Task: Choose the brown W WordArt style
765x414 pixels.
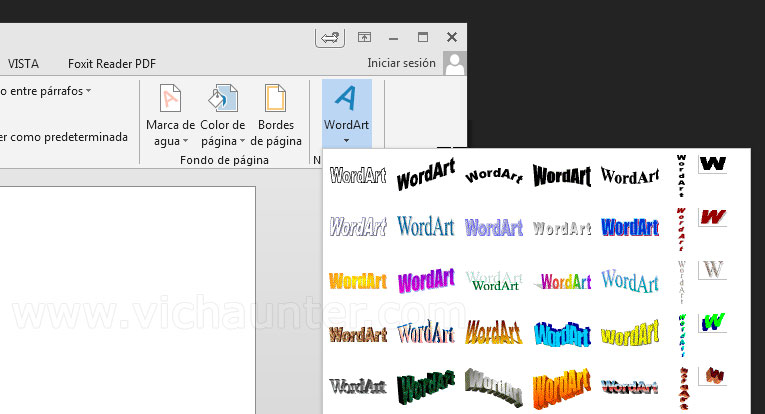Action: (x=712, y=375)
